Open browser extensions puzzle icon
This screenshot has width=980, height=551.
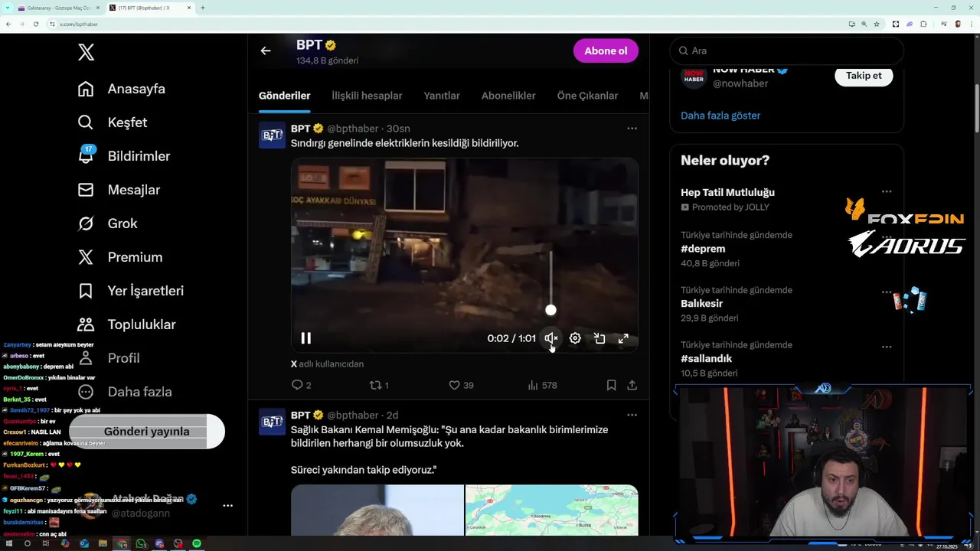(x=923, y=24)
